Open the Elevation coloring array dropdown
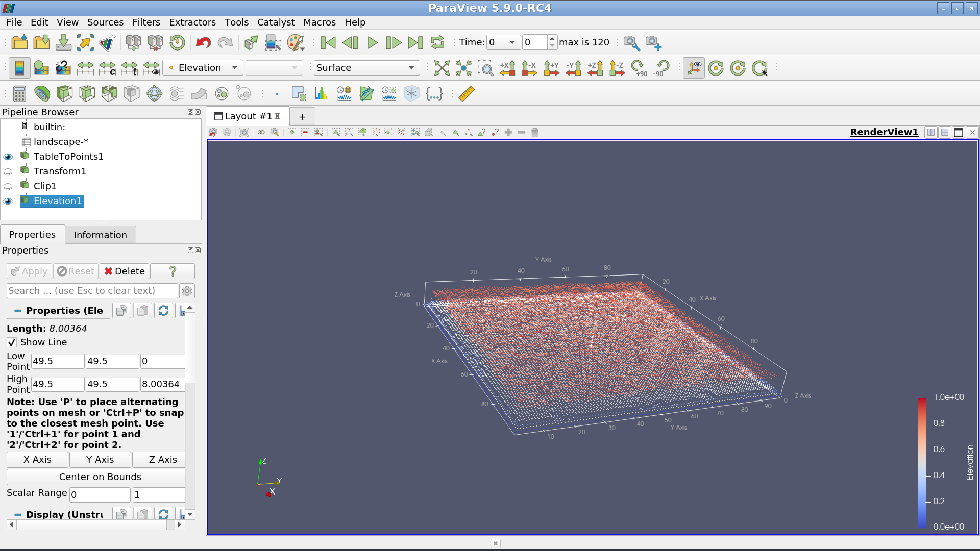 [x=203, y=68]
